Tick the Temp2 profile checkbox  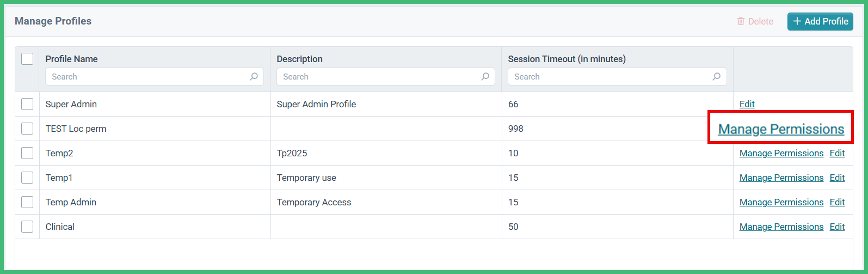[27, 153]
